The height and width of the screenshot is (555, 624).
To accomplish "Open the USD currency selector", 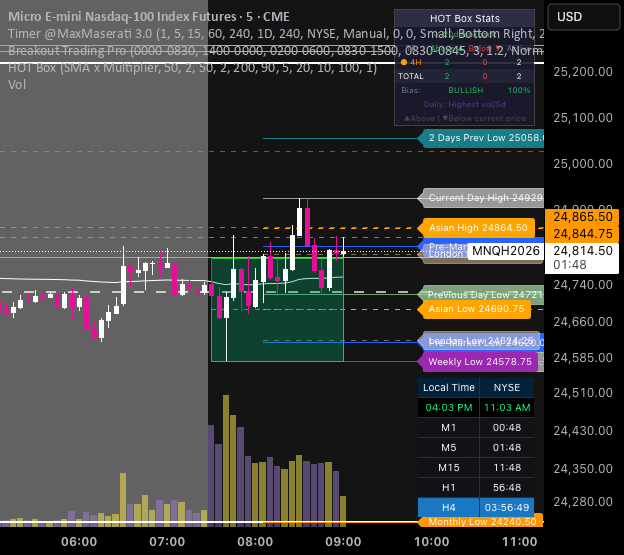I will coord(584,17).
